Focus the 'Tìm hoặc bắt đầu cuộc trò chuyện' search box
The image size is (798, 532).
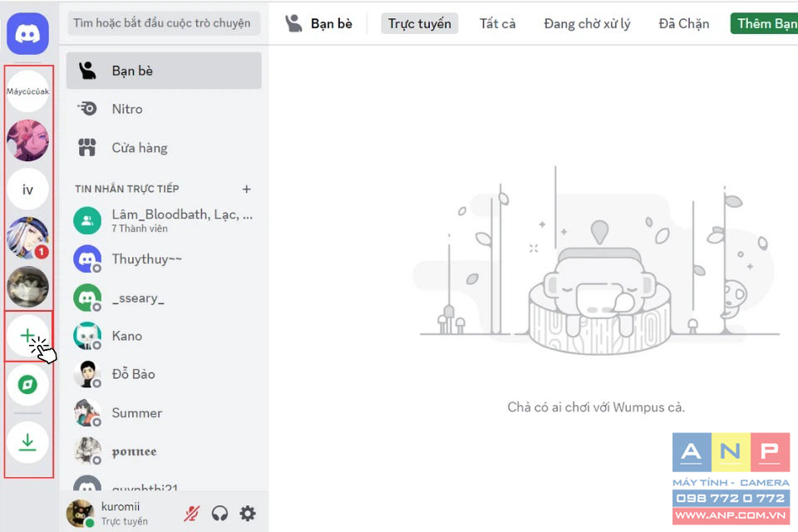(164, 23)
